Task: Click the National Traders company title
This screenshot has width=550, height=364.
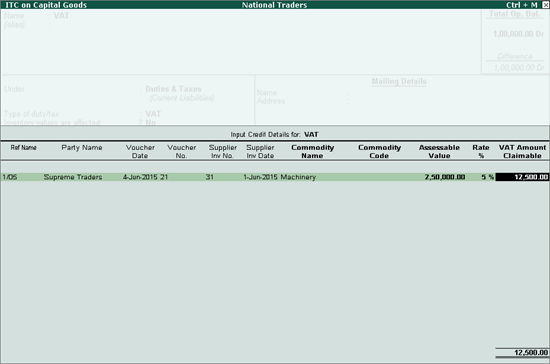Action: click(x=274, y=5)
